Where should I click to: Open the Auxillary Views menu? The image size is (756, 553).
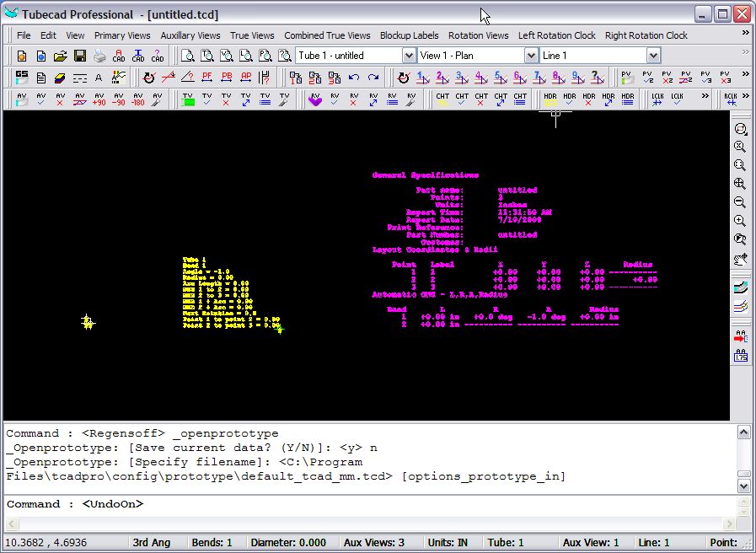pos(190,35)
